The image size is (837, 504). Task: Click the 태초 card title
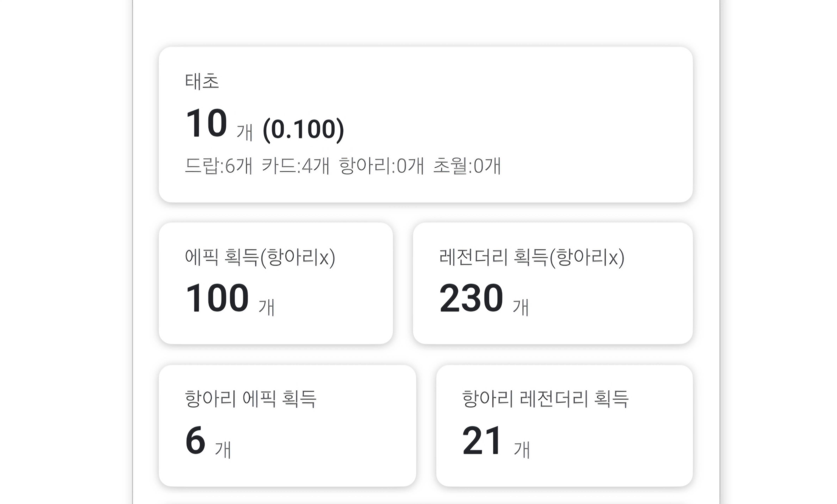(x=202, y=82)
